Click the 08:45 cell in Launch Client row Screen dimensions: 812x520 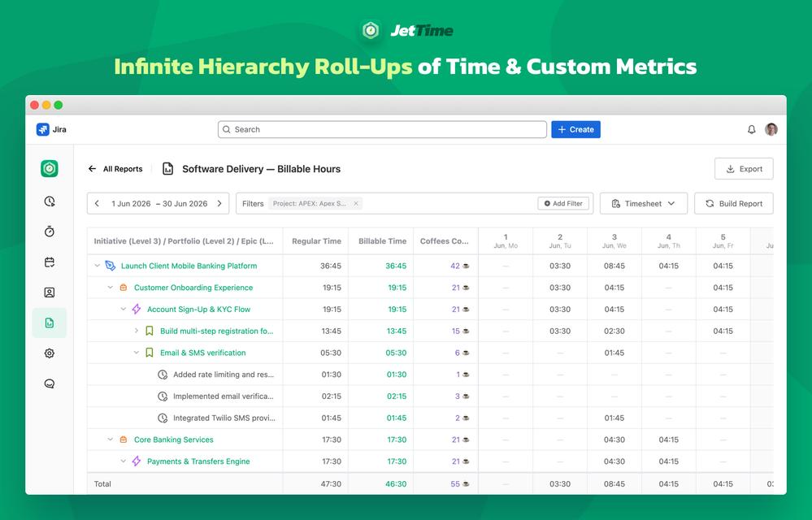(614, 266)
